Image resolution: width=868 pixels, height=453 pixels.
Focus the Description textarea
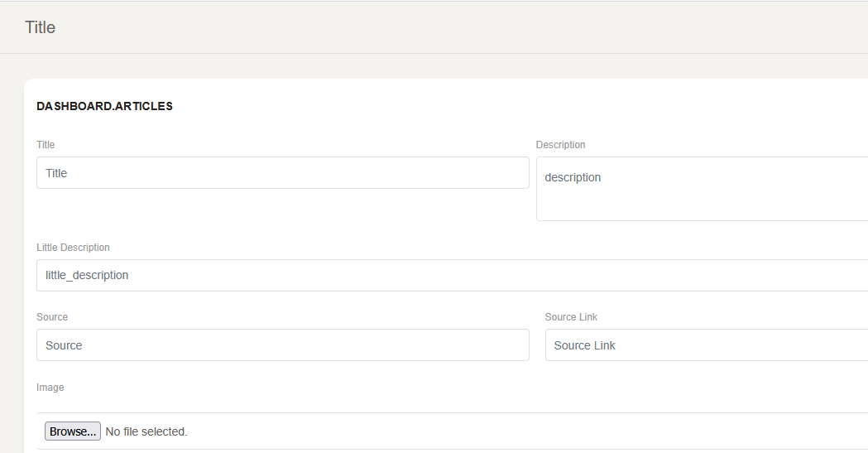tap(702, 199)
